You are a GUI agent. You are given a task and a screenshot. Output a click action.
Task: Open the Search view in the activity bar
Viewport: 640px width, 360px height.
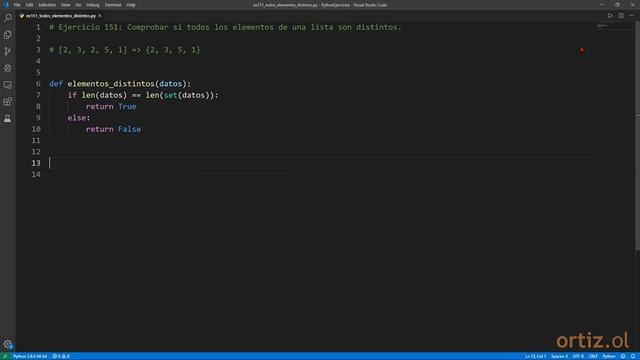point(8,18)
